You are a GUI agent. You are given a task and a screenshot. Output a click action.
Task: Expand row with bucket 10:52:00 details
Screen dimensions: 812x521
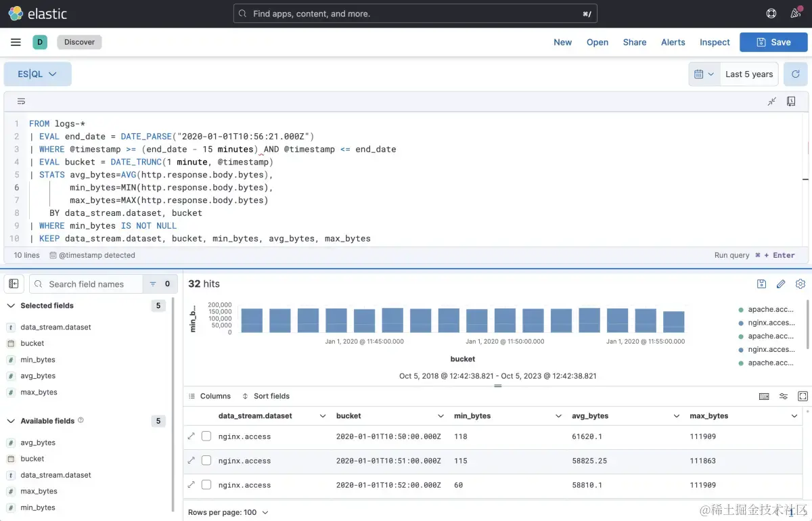point(191,484)
